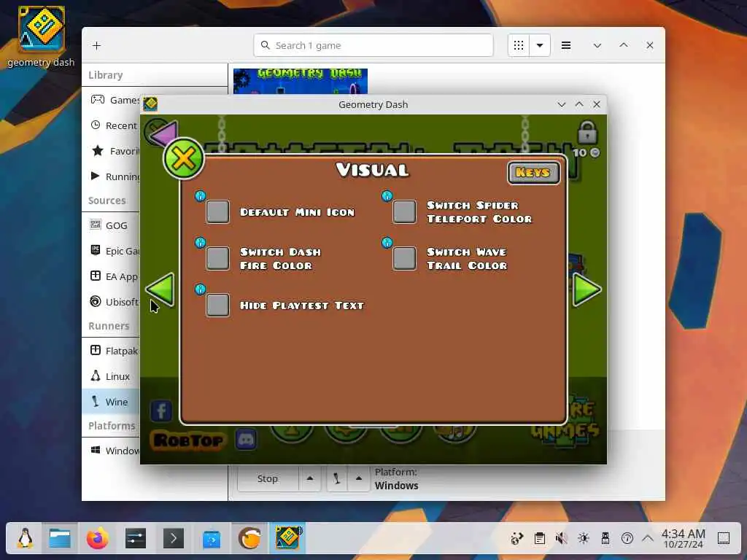Screen dimensions: 747x560
Task: Expand the arrow next to Stop button
Action: coord(309,478)
